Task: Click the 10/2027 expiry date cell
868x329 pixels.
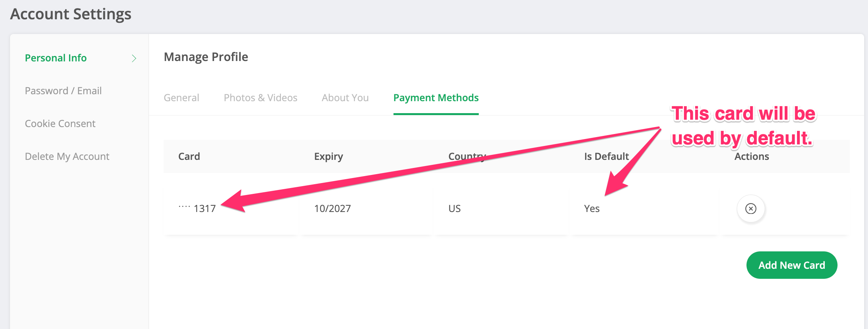Action: (x=333, y=209)
